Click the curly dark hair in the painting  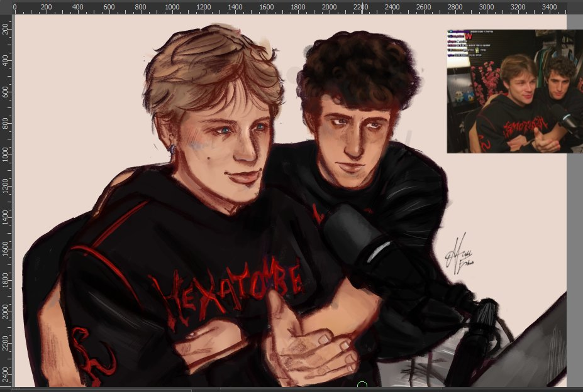[x=358, y=69]
